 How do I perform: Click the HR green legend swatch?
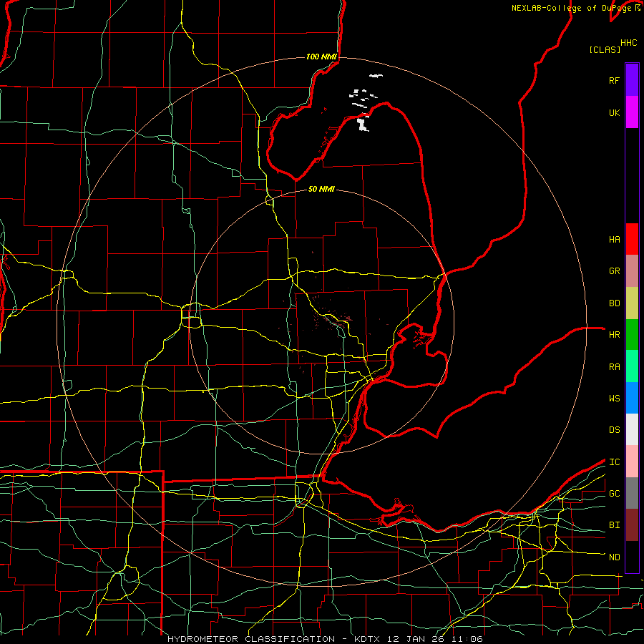[x=632, y=335]
